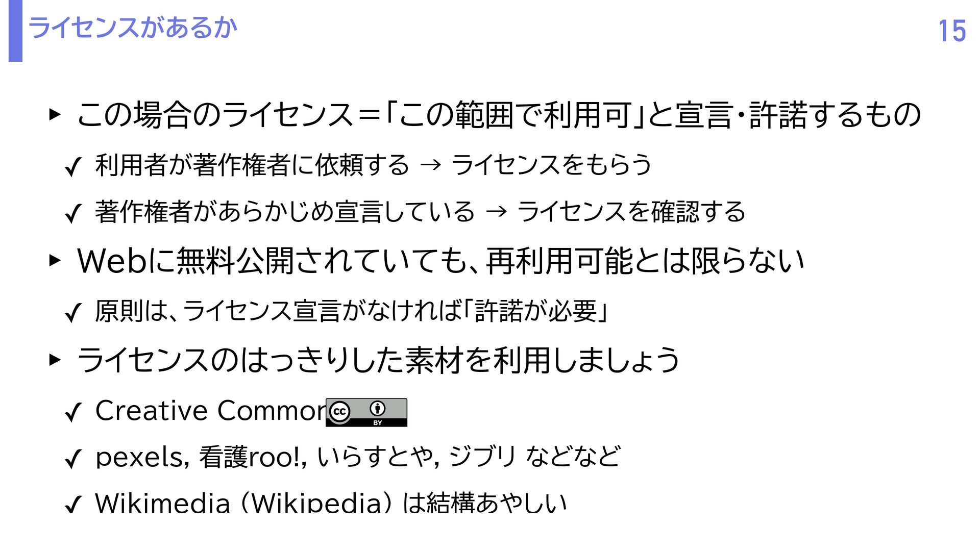Click the text Wikimedia (Wikipedia) は結構あやしい
980x551 pixels.
point(331,503)
